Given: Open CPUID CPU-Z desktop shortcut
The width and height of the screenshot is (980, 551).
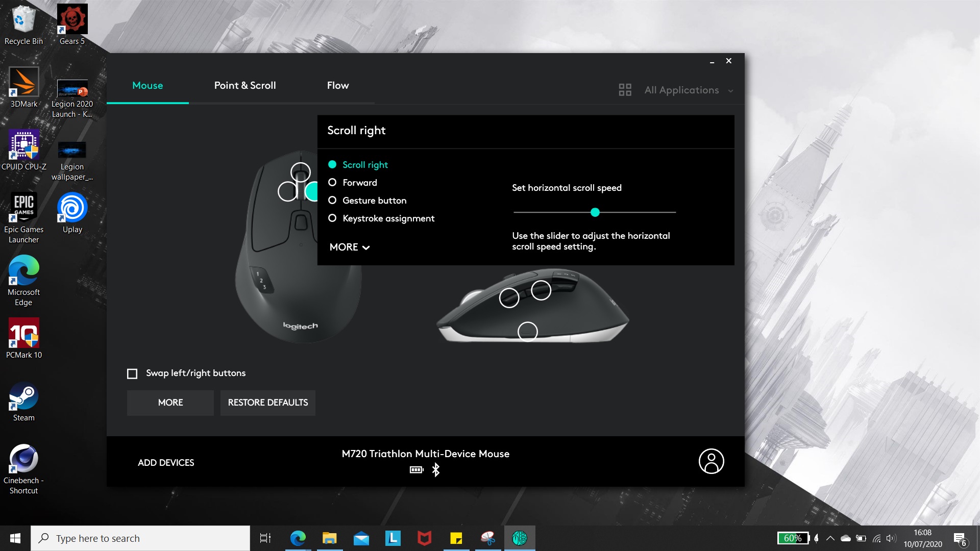Looking at the screenshot, I should point(23,150).
